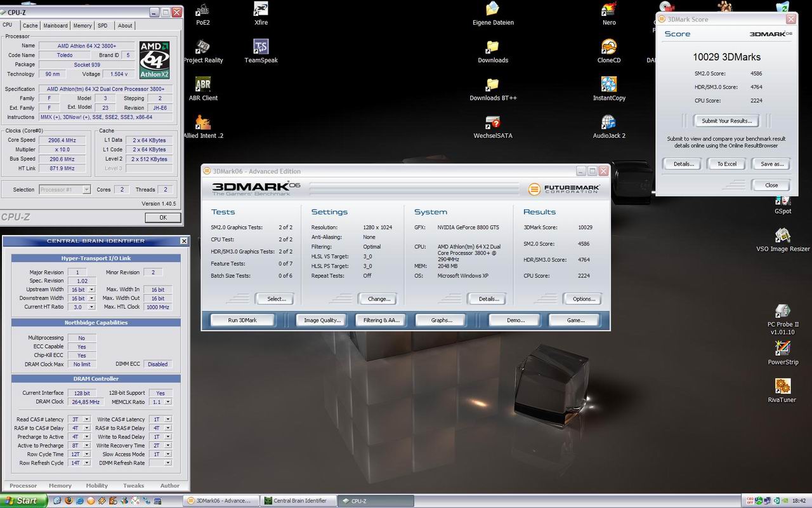Click Options... under Results in 3DMark06
812x508 pixels.
[584, 299]
